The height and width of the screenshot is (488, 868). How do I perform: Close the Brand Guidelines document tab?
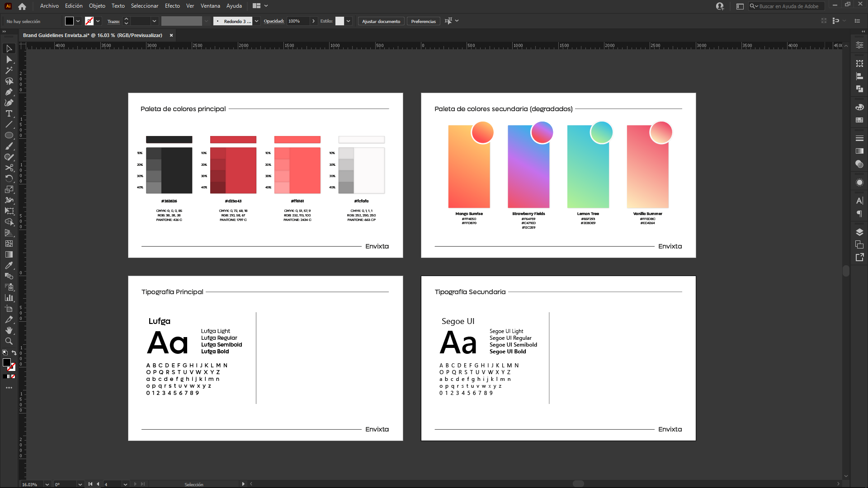click(171, 35)
